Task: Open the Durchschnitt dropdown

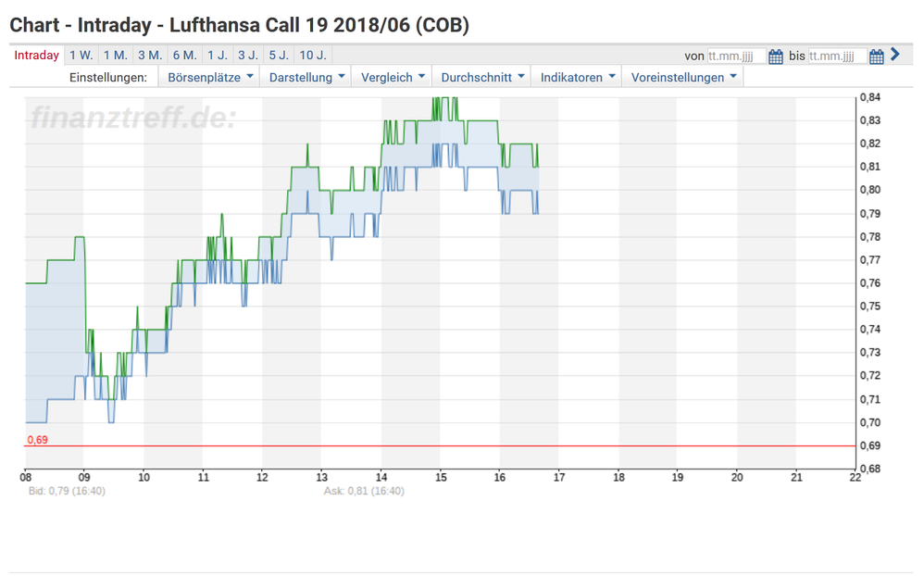Action: (483, 78)
